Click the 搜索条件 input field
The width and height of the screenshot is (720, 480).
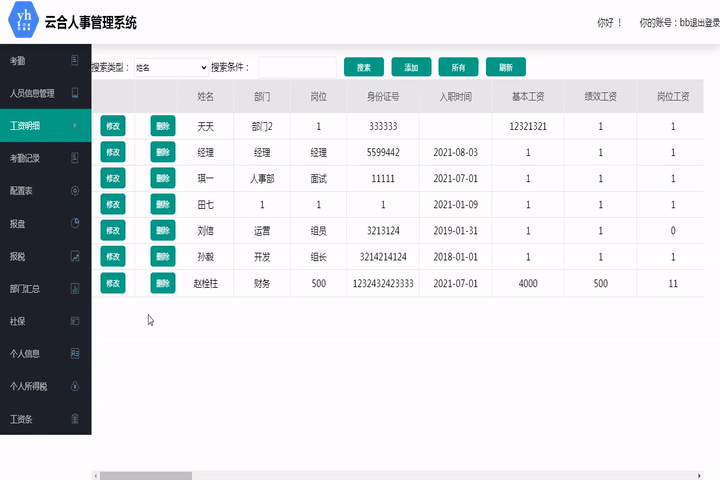click(296, 67)
